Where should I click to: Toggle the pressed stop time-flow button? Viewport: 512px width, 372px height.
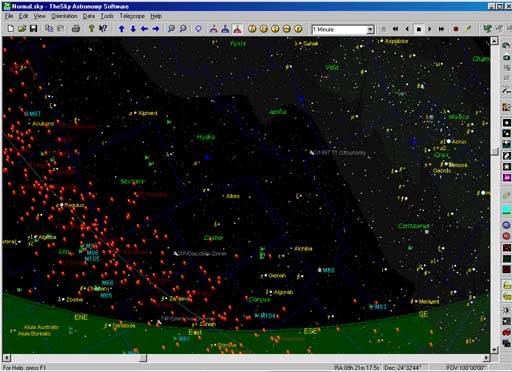click(419, 29)
